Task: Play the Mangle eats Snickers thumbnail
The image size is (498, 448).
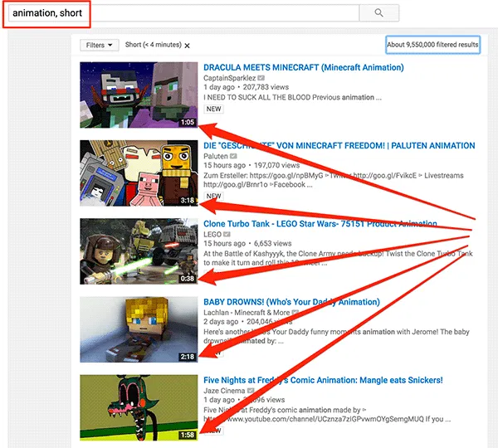Action: pyautogui.click(x=139, y=407)
